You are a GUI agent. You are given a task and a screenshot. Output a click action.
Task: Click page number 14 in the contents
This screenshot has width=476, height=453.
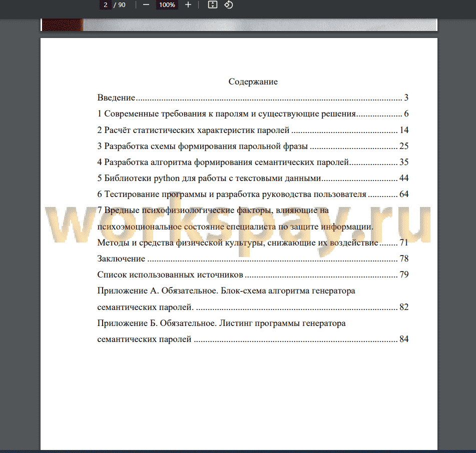404,130
